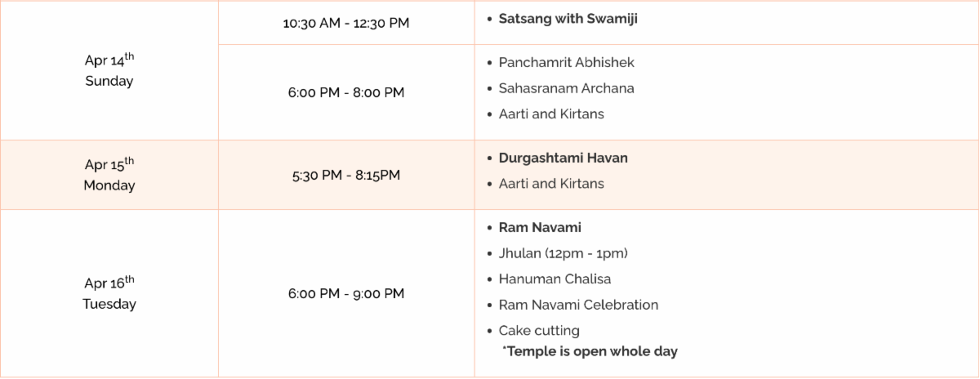The image size is (980, 379).
Task: Click the Apr 14th date text
Action: (x=109, y=60)
